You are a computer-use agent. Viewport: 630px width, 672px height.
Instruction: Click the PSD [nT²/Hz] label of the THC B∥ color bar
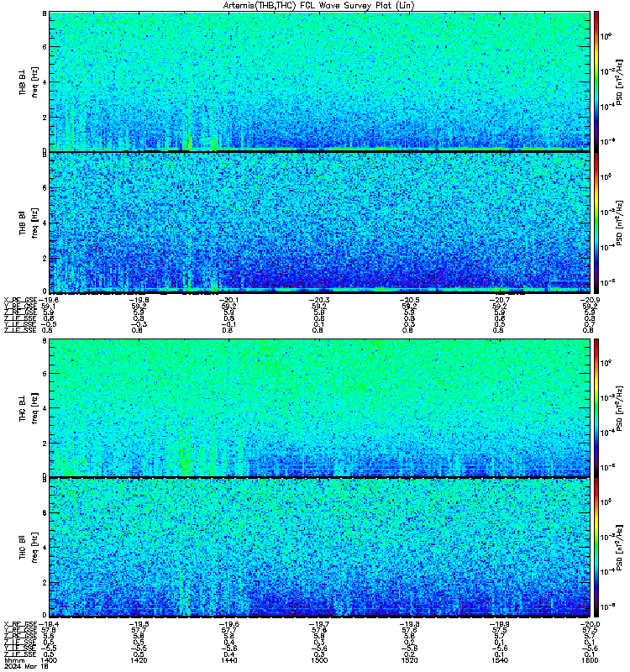619,547
